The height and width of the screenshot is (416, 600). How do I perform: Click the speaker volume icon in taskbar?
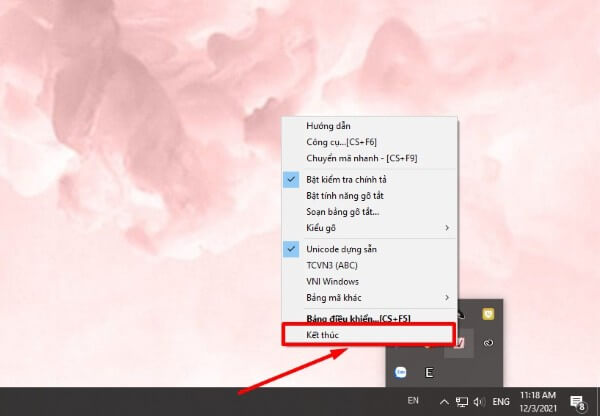(x=479, y=402)
